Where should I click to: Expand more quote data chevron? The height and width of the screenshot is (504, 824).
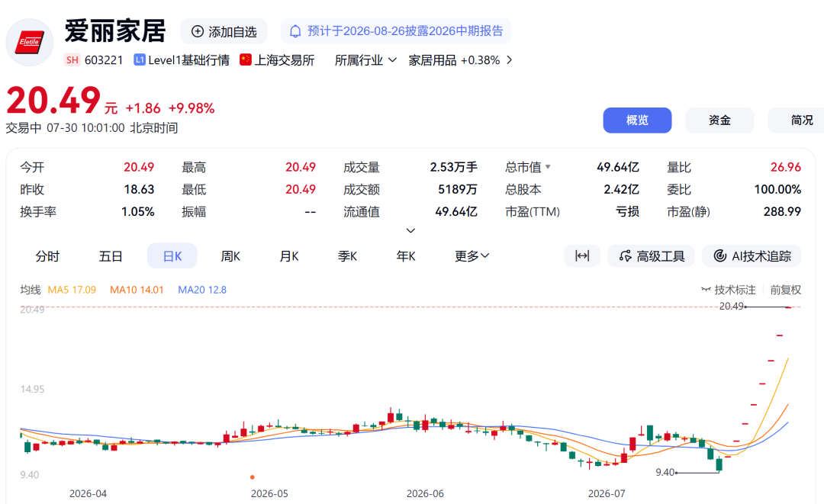pyautogui.click(x=411, y=230)
